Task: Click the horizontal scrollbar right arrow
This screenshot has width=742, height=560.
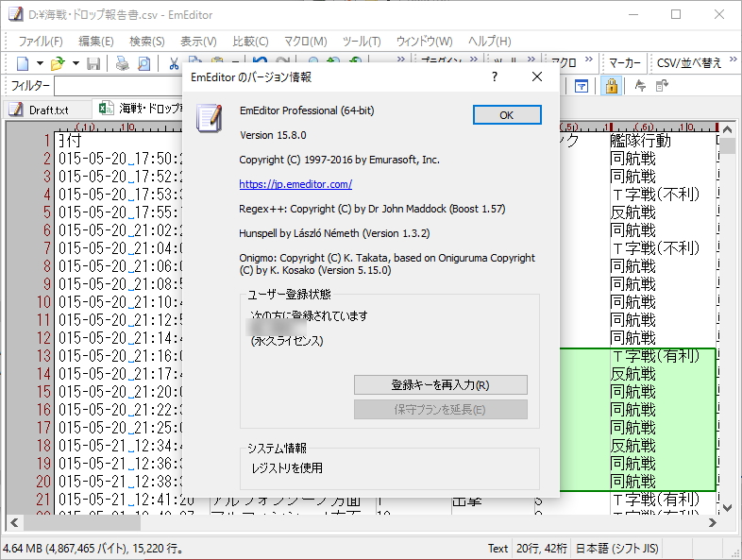Action: point(712,523)
